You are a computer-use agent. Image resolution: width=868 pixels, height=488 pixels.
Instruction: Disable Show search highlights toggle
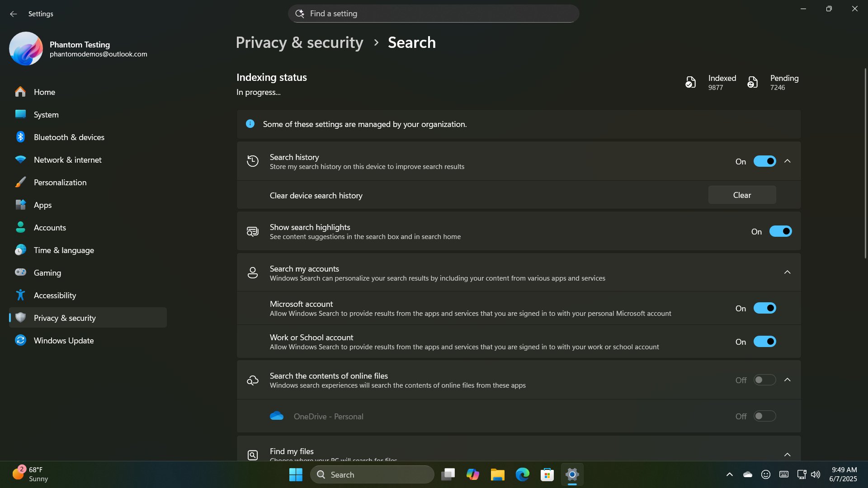[x=780, y=231]
